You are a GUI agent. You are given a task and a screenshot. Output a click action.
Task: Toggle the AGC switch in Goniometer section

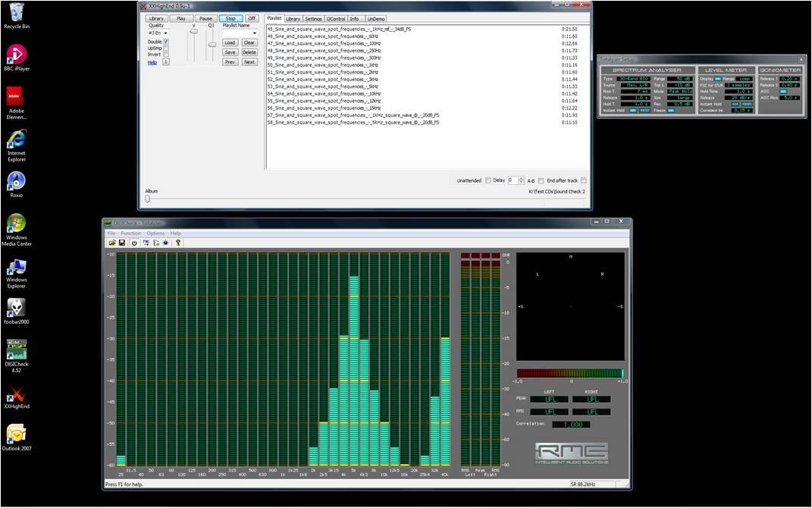tap(783, 91)
